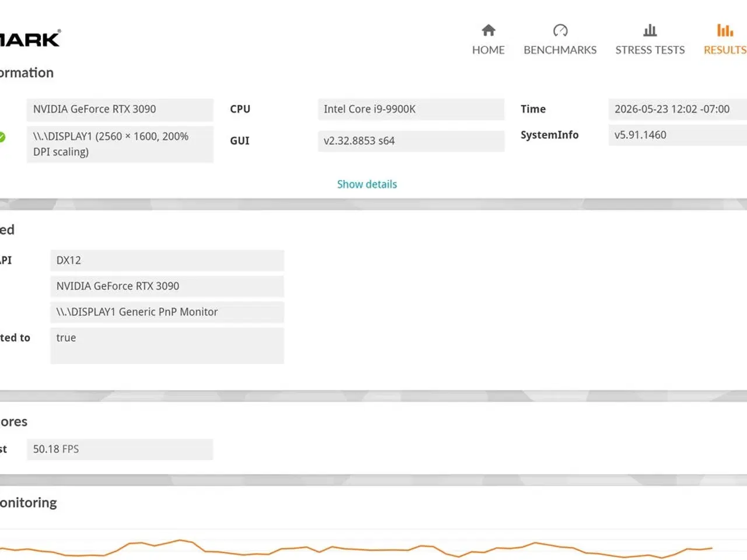Click the CPU label
Image resolution: width=747 pixels, height=560 pixels.
[240, 109]
